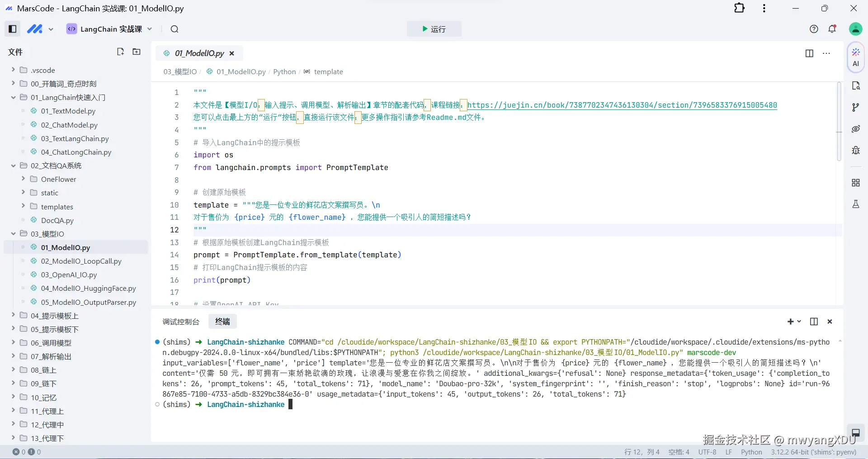This screenshot has height=459, width=868.
Task: Open source control branch icon in right sidebar
Action: click(x=855, y=107)
